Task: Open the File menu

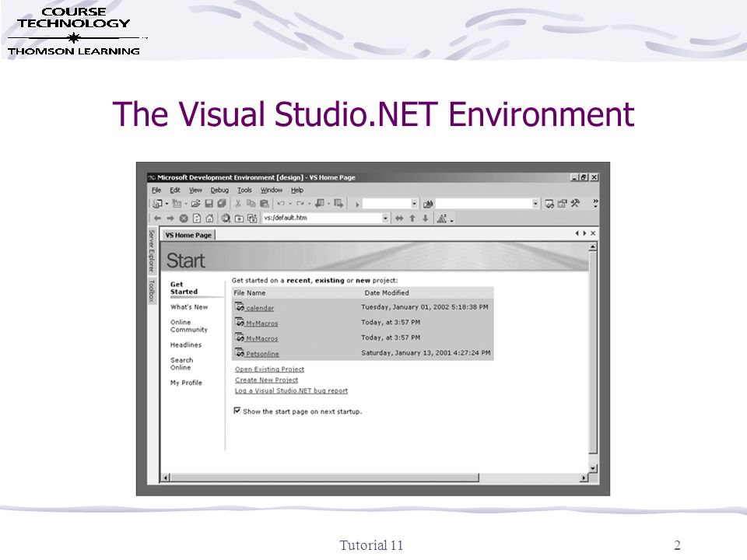Action: click(156, 190)
